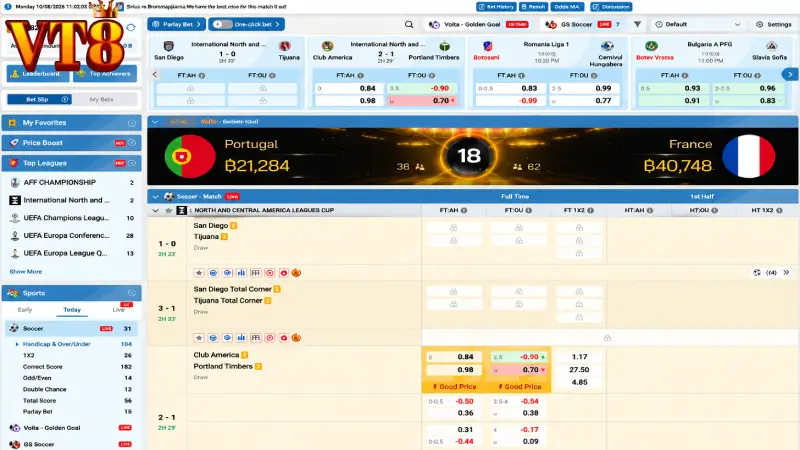800x450 pixels.
Task: Open the Default odds dropdown
Action: click(697, 24)
